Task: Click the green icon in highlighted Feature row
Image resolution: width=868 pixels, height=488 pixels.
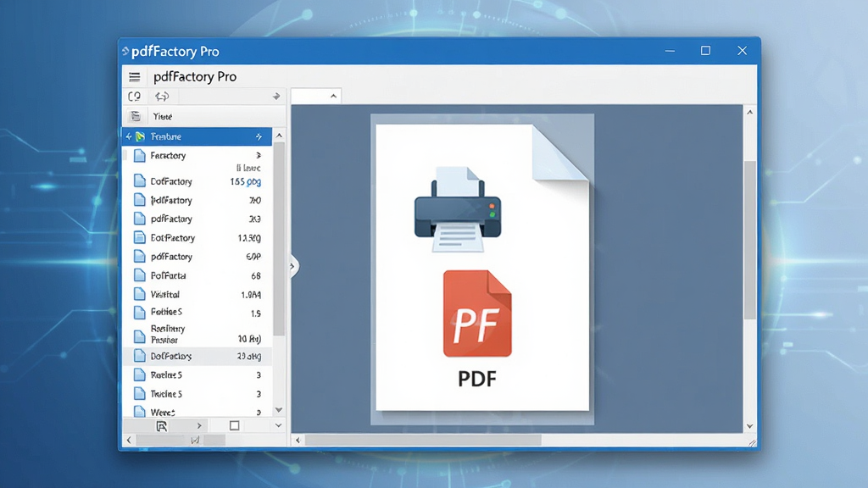Action: tap(140, 136)
